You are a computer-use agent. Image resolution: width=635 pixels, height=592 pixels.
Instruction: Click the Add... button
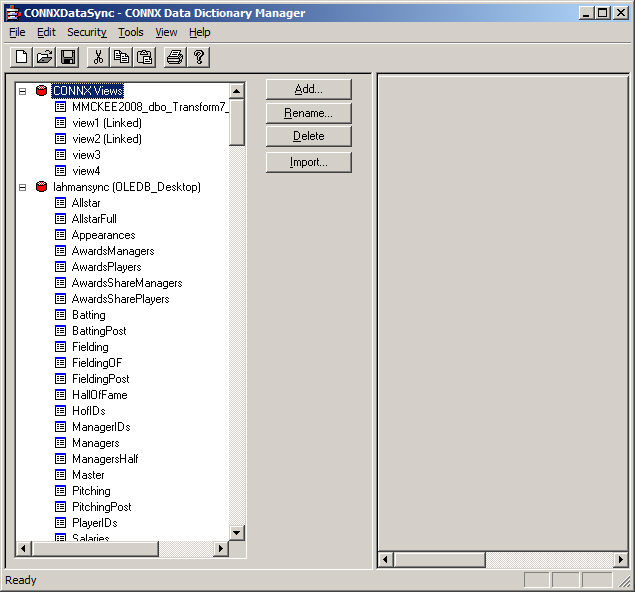tap(309, 89)
